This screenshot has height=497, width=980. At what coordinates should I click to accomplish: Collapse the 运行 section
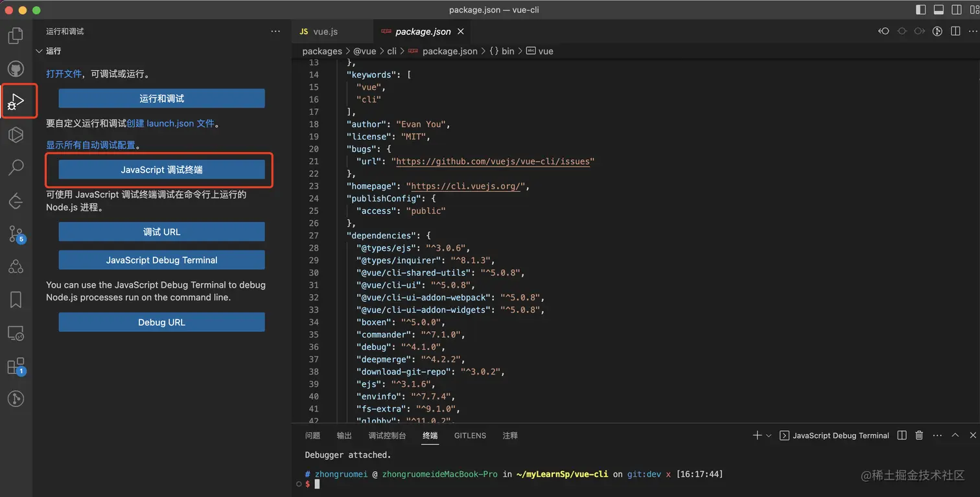pos(40,51)
